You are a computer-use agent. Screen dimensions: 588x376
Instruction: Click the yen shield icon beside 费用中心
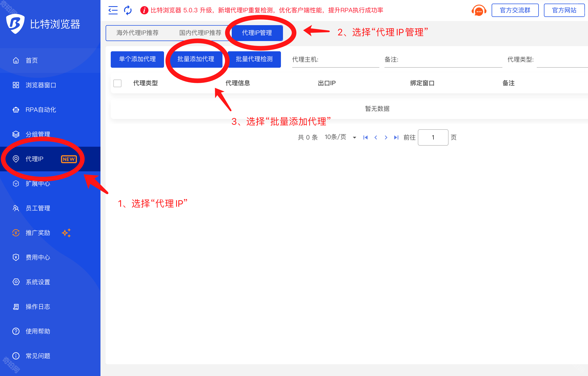16,258
